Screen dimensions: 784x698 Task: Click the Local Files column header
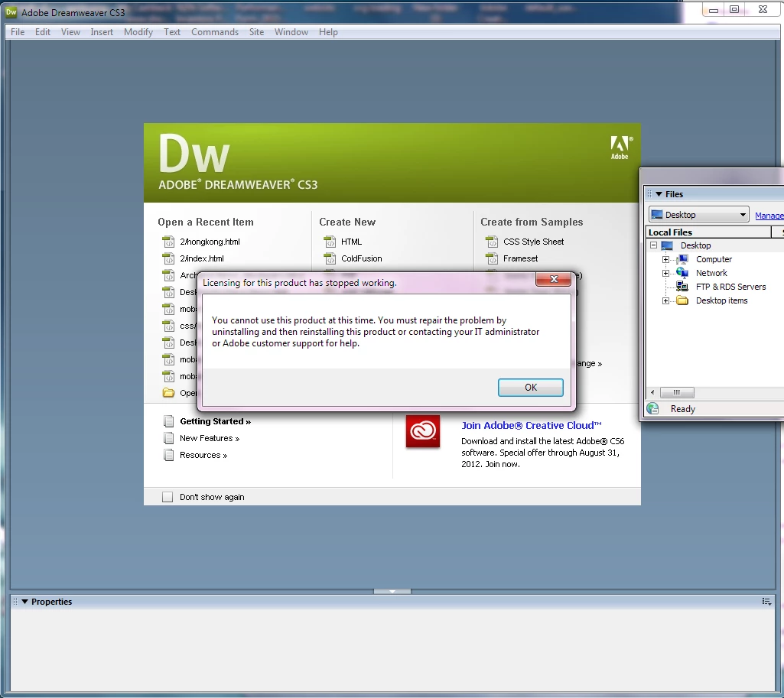pyautogui.click(x=708, y=232)
